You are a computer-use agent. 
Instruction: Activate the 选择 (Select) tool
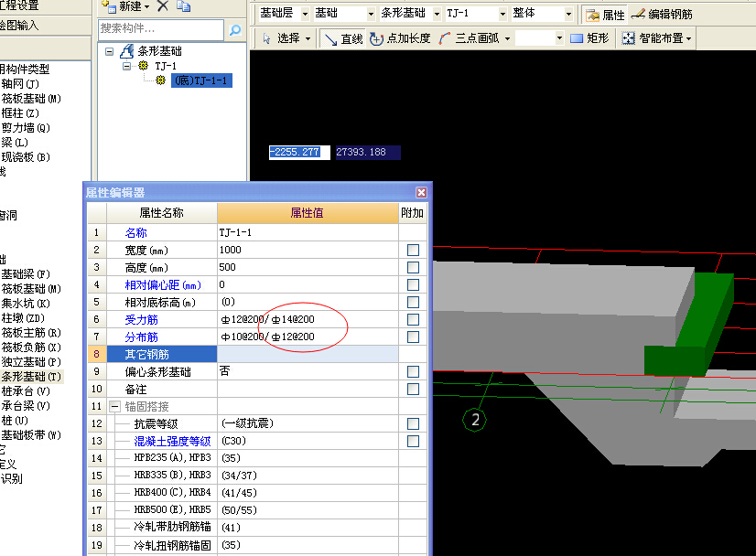coord(283,38)
